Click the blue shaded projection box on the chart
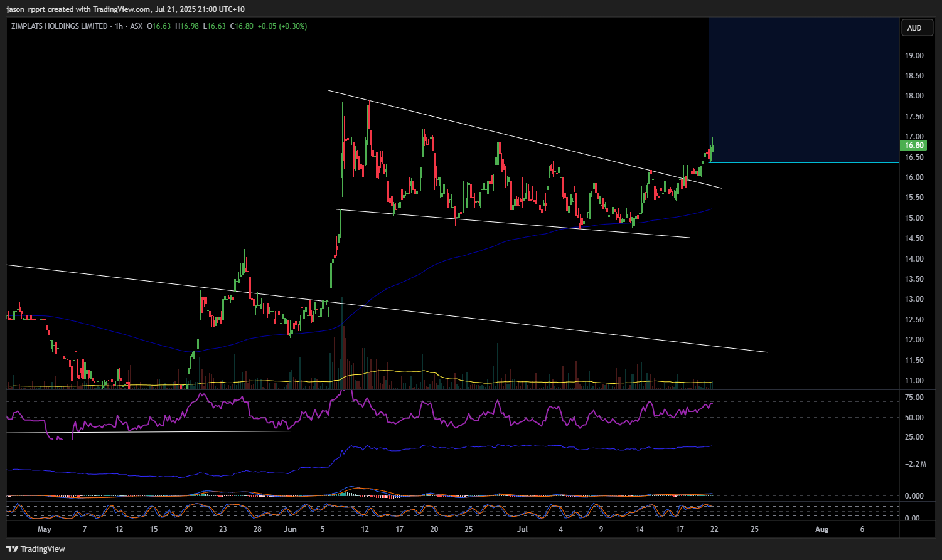This screenshot has width=942, height=560. [804, 90]
